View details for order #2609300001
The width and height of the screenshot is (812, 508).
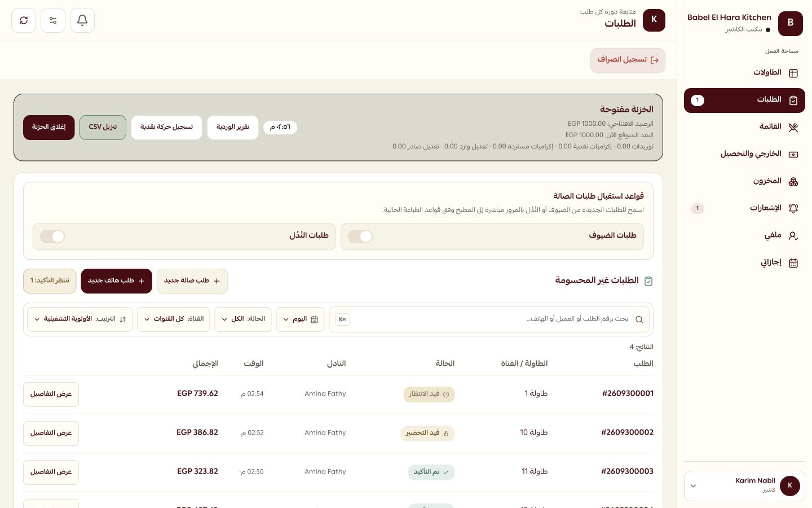(x=51, y=395)
